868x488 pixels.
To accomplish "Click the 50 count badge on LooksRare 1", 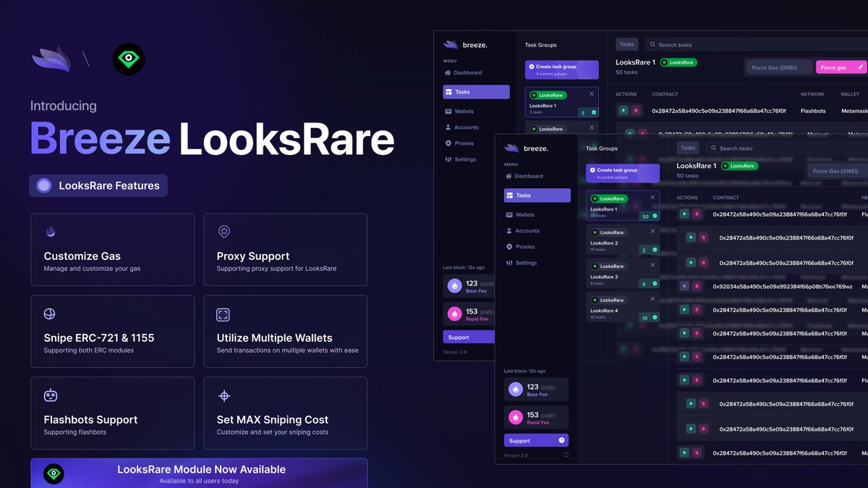I will 648,216.
